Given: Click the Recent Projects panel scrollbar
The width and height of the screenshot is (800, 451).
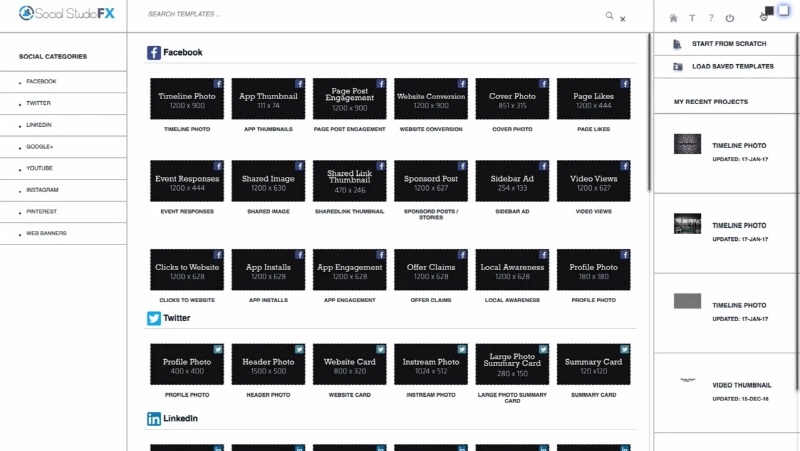Looking at the screenshot, I should tap(797, 212).
